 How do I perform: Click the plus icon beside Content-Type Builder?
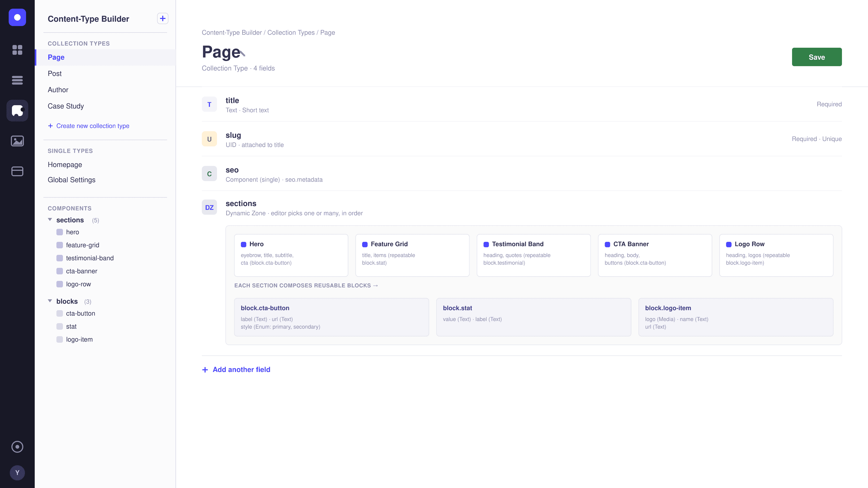click(163, 18)
